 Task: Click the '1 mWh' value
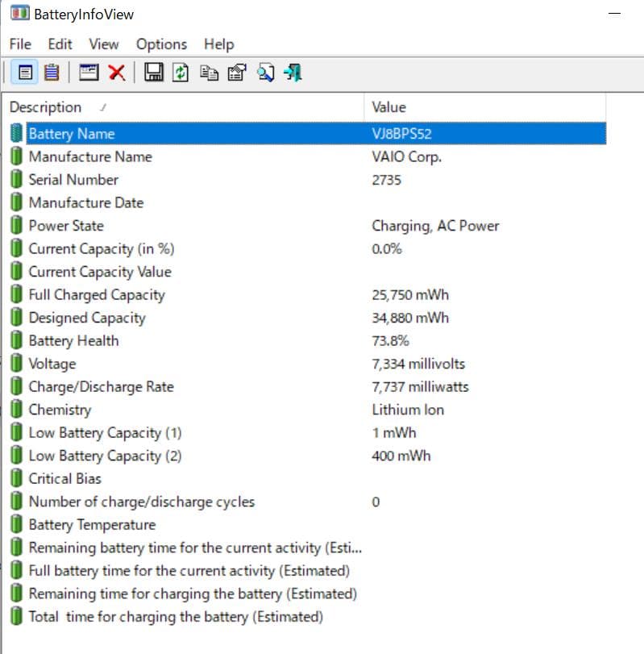(394, 432)
